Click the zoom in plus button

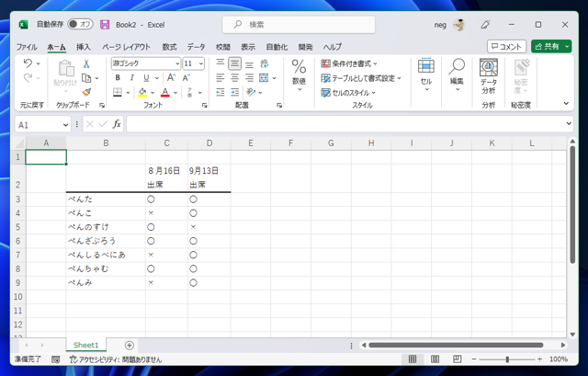tap(539, 359)
